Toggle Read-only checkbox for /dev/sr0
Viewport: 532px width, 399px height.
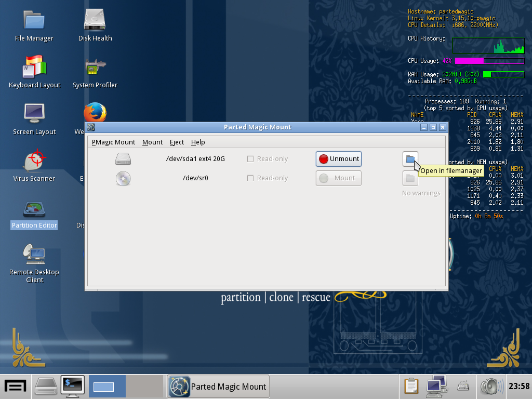coord(250,178)
